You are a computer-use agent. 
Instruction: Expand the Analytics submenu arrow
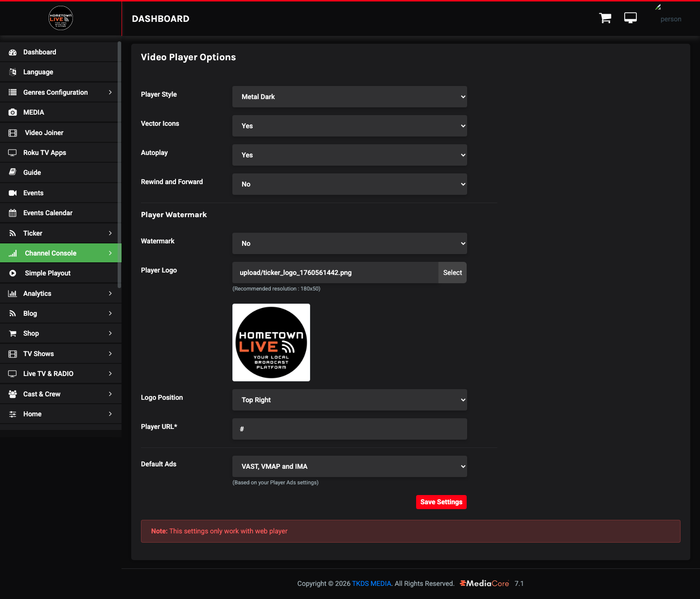(x=110, y=293)
